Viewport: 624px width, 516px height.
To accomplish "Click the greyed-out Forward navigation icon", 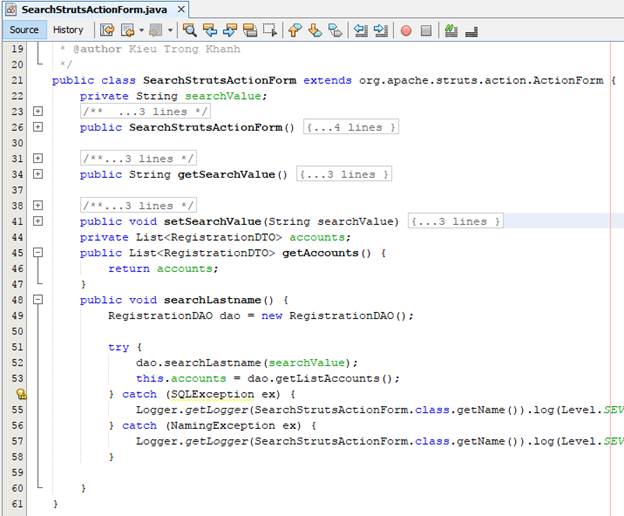I will point(156,30).
